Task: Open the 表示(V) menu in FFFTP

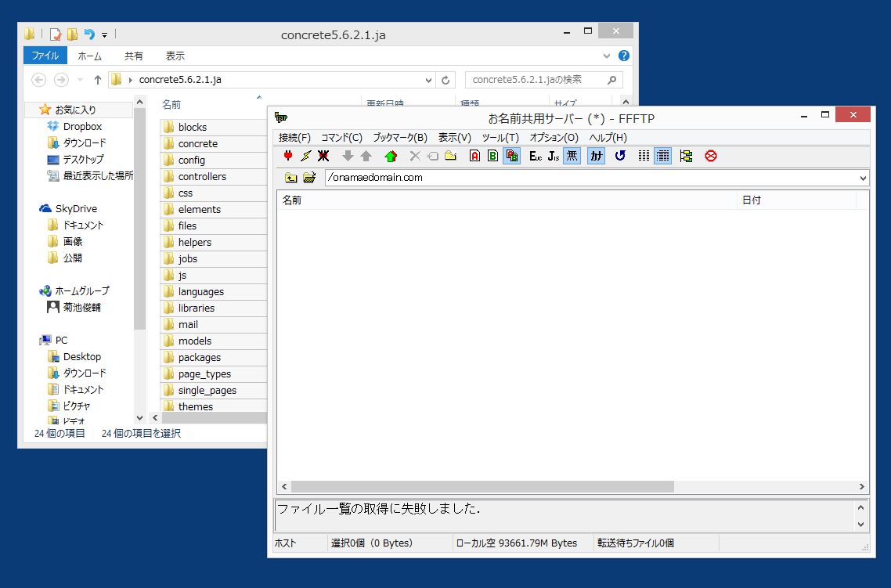Action: click(x=455, y=138)
